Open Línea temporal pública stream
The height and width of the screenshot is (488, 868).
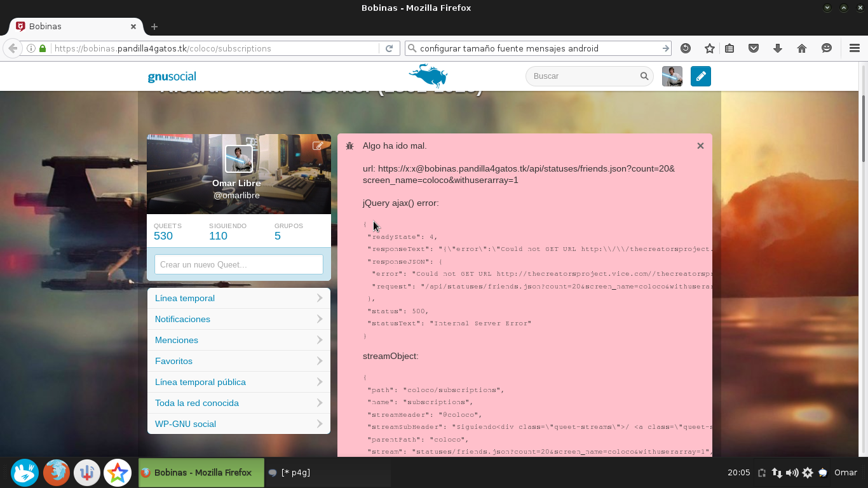[x=238, y=382]
